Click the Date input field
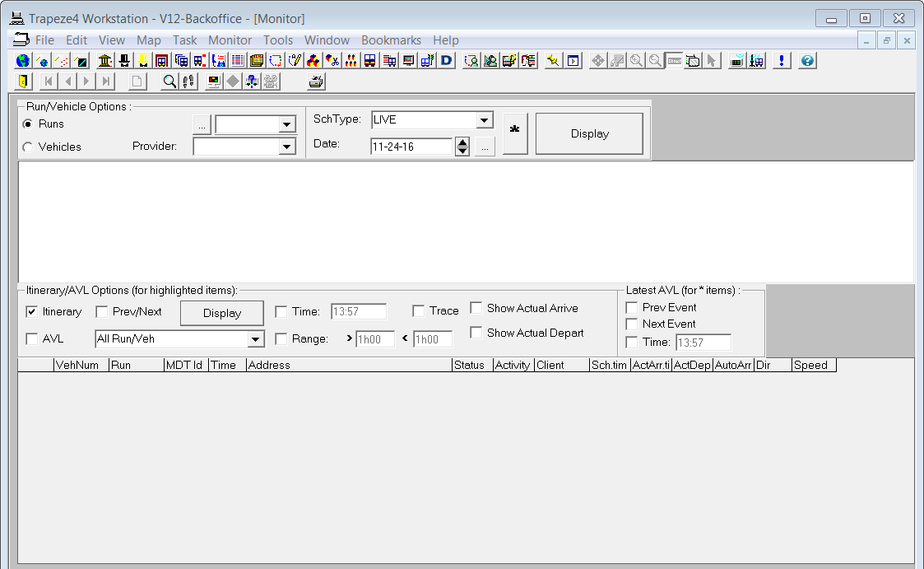Image resolution: width=924 pixels, height=569 pixels. [411, 147]
